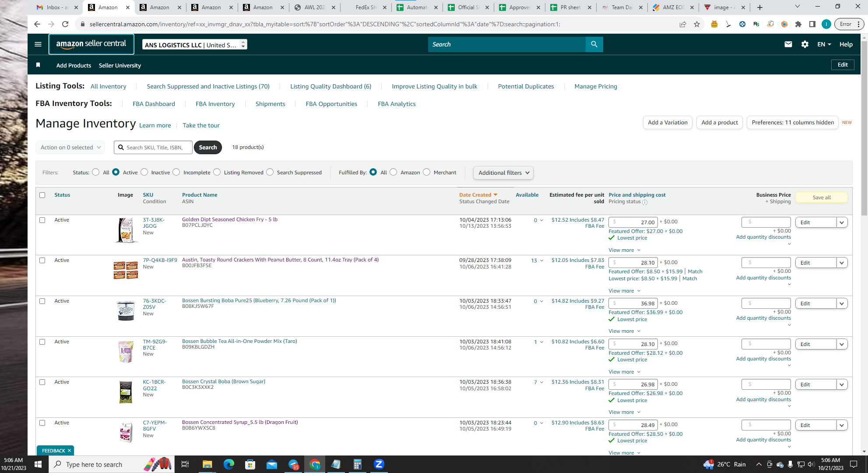
Task: Go back with the browser back arrow
Action: (37, 24)
